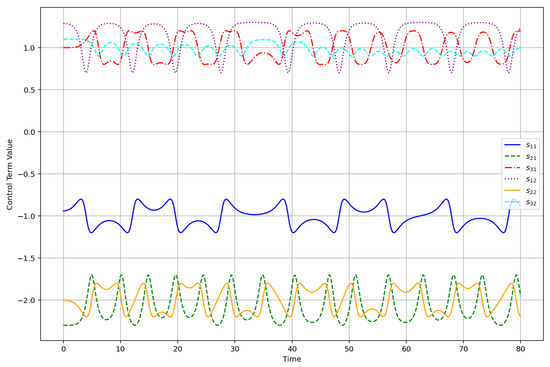The height and width of the screenshot is (367, 550).
Task: Click the y-axis tick label −2.0
Action: [x=26, y=300]
